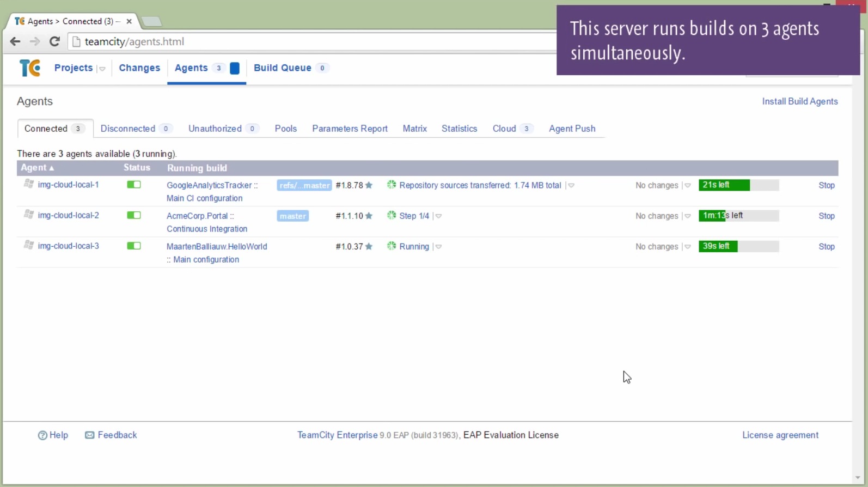This screenshot has height=487, width=868.
Task: Open the Agent Push tab
Action: (572, 129)
